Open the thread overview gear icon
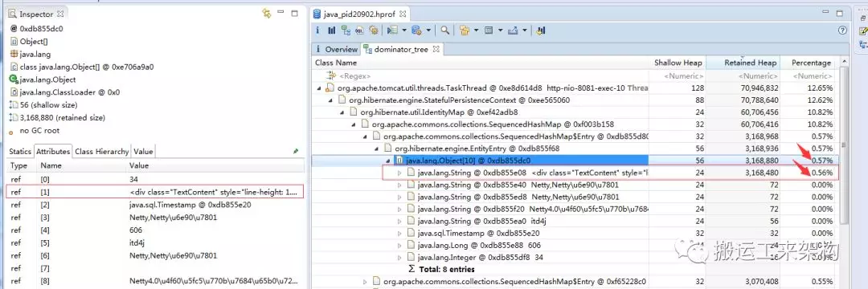868x289 pixels. (x=374, y=31)
